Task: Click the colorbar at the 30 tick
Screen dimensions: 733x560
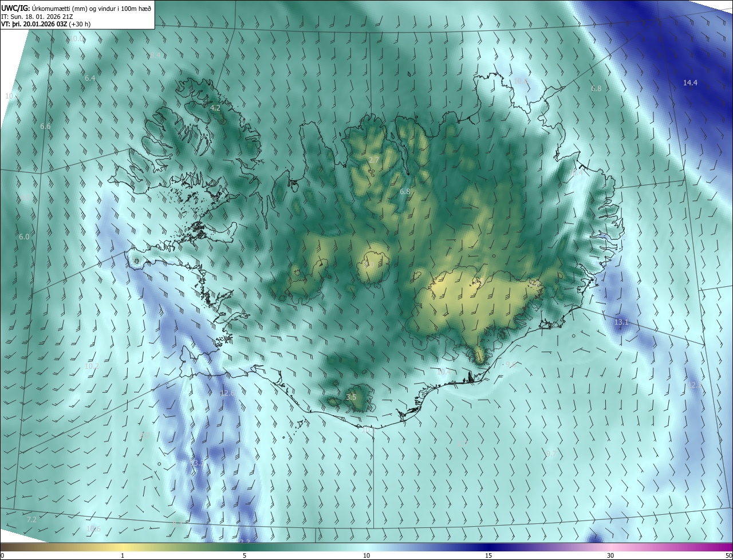Action: point(610,556)
